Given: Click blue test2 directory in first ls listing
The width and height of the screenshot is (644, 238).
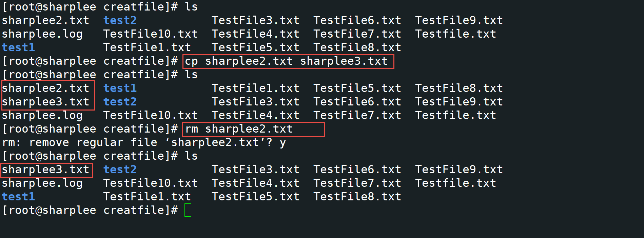Looking at the screenshot, I should coord(120,21).
